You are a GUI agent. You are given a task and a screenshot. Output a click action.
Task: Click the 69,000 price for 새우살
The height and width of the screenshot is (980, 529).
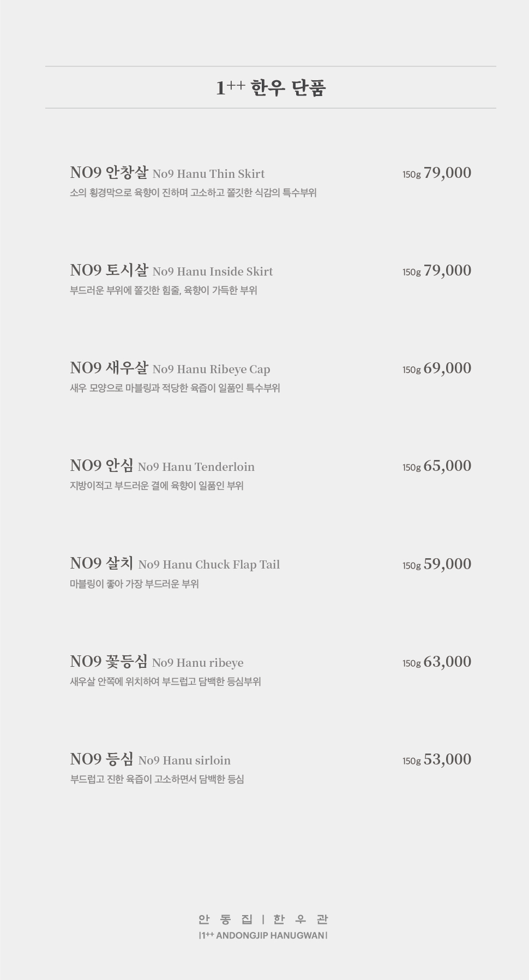447,368
